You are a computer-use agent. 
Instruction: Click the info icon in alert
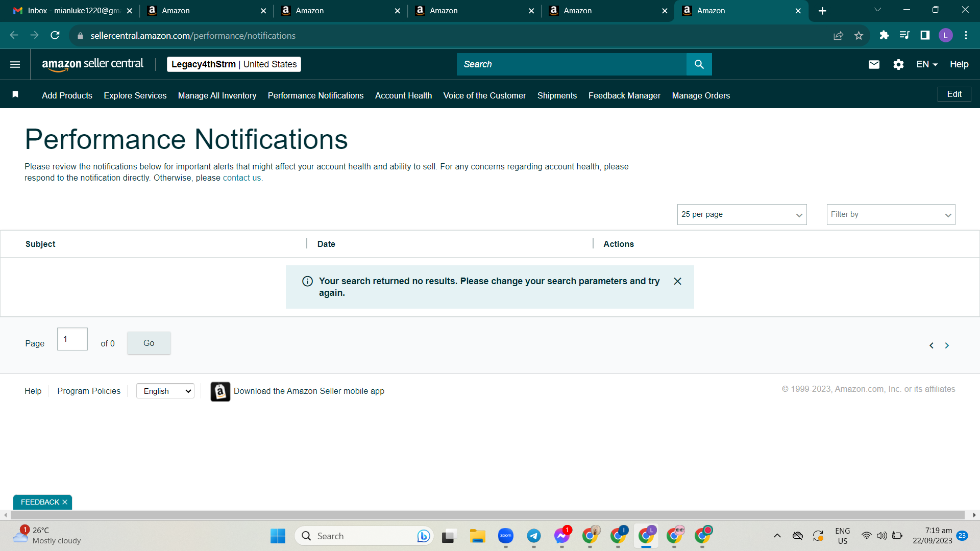307,281
